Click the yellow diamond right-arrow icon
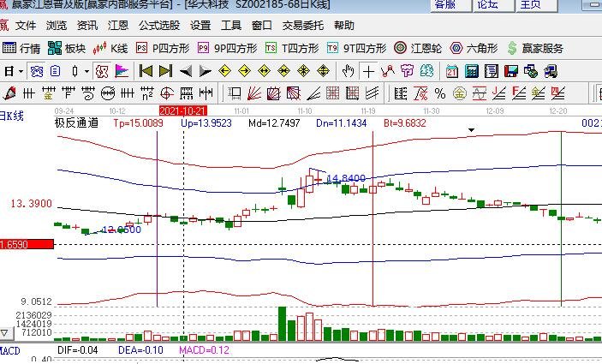This screenshot has height=364, width=602. pyautogui.click(x=244, y=71)
